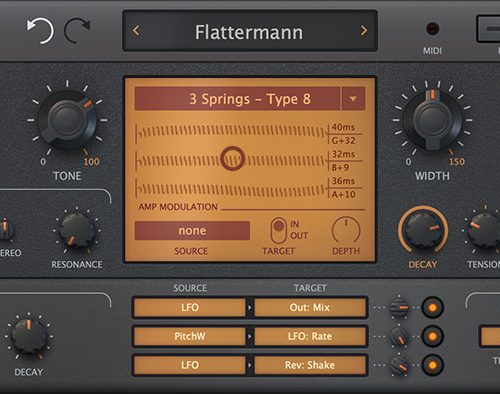This screenshot has height=394, width=500.
Task: Select the 36ms spring delay value
Action: tap(343, 181)
